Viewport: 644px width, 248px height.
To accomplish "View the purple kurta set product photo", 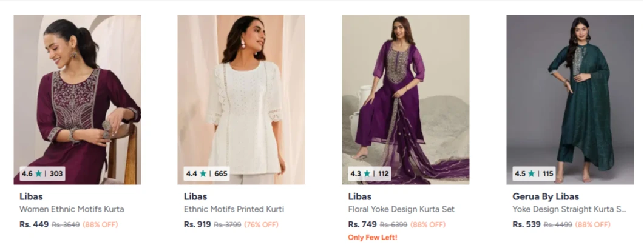I will click(405, 91).
